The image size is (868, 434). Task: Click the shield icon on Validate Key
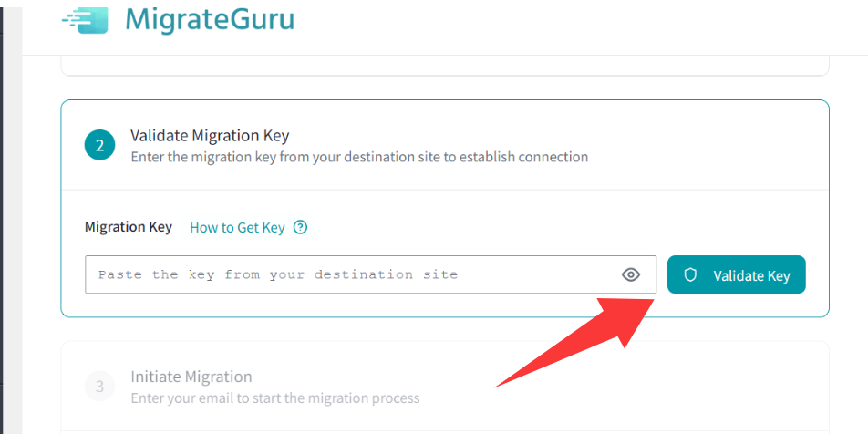point(689,275)
